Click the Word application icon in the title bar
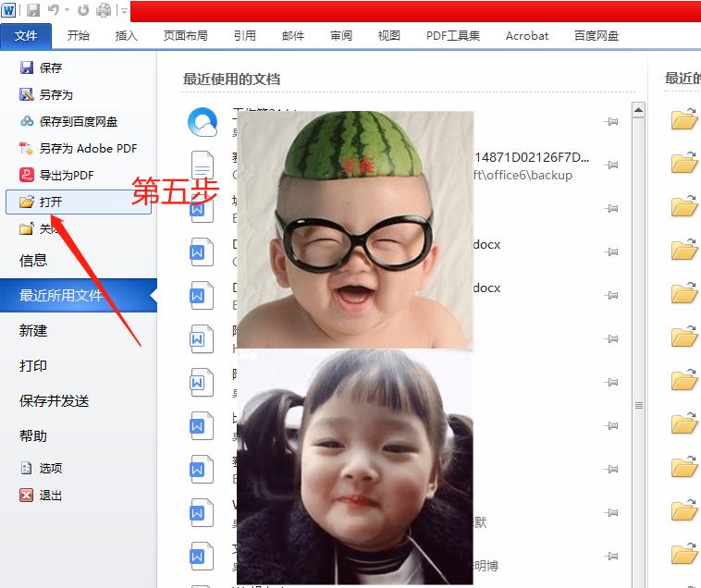Image resolution: width=701 pixels, height=588 pixels. [x=8, y=10]
